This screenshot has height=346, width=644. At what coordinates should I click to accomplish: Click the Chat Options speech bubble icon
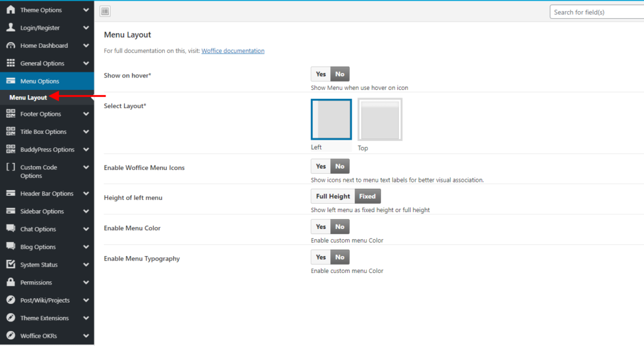(10, 229)
